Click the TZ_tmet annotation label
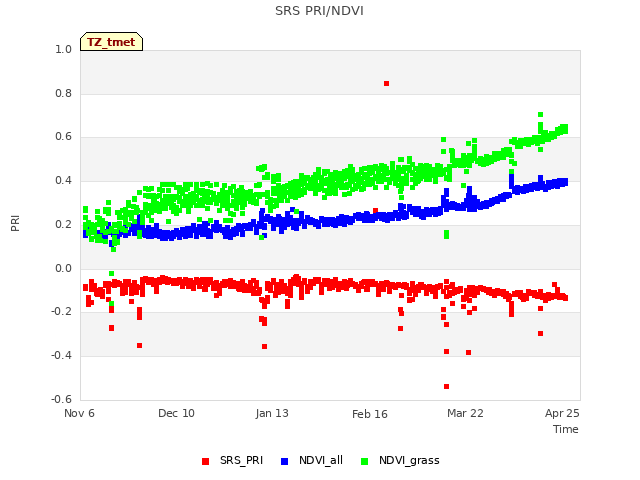Viewport: 640px width, 480px height. [x=111, y=42]
